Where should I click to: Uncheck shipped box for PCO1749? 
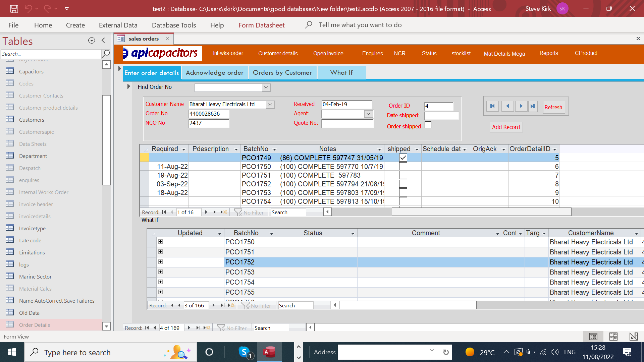click(x=403, y=158)
